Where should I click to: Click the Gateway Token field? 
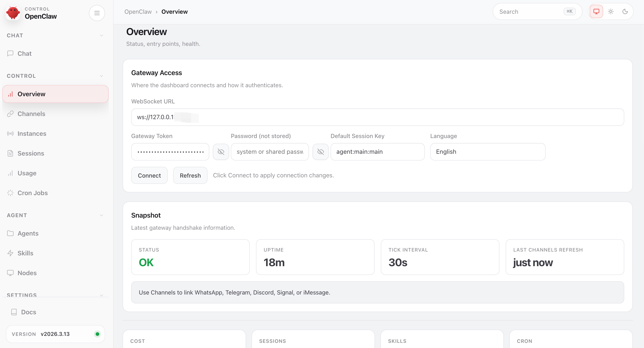click(170, 152)
